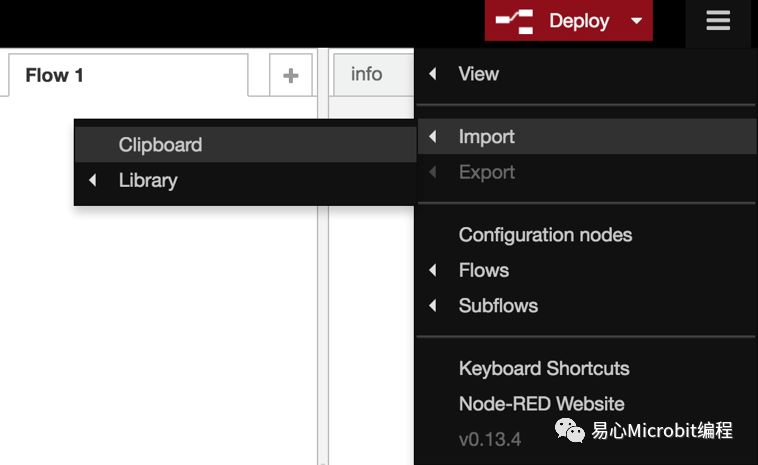Click the Deploy button

[x=568, y=20]
